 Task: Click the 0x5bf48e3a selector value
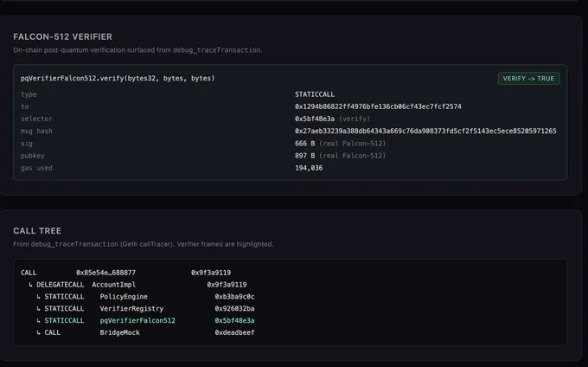click(314, 119)
